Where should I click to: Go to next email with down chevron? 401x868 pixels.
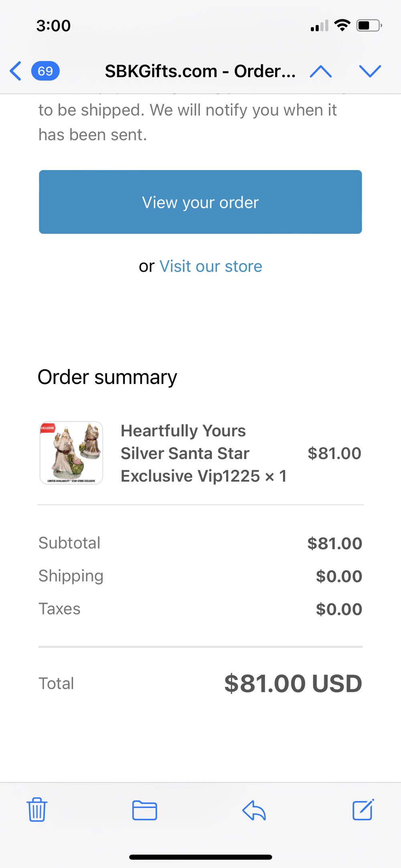pos(370,71)
